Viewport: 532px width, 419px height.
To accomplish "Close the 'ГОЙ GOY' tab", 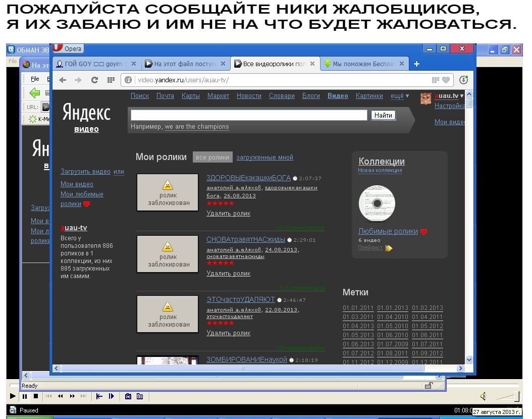I will pyautogui.click(x=134, y=64).
